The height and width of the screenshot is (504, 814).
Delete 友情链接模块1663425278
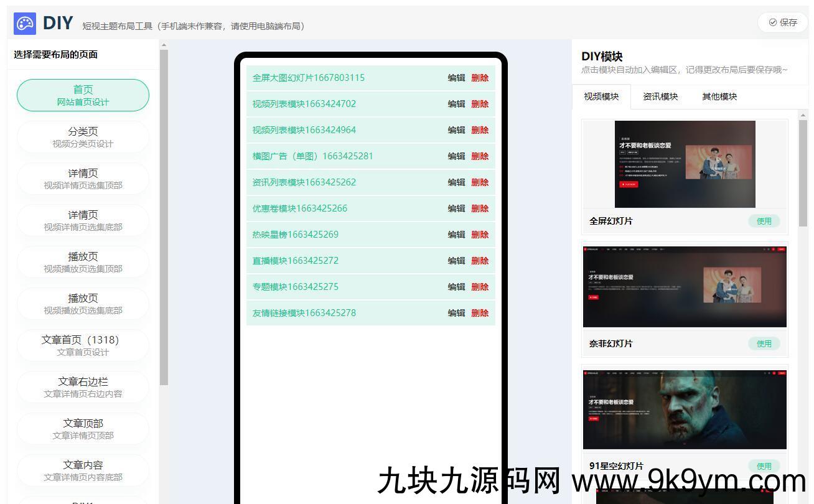tap(480, 313)
